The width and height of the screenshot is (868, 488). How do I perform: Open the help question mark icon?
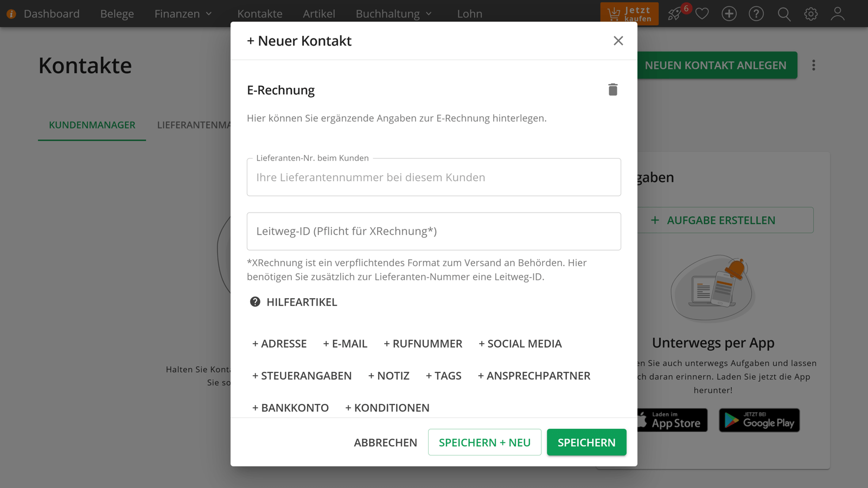756,14
